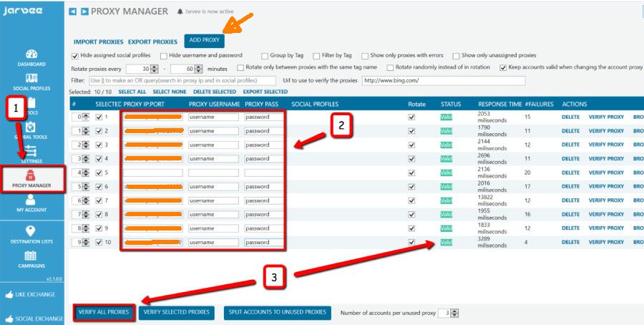Click the #Failures value 20
The height and width of the screenshot is (325, 644).
pos(527,173)
